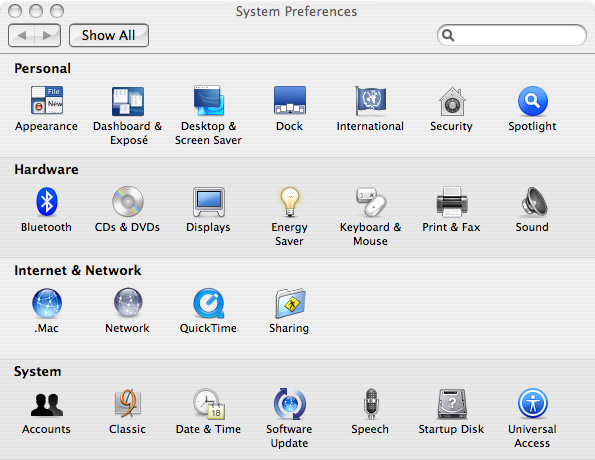Open Software Update preferences icon
This screenshot has width=595, height=460.
click(290, 403)
